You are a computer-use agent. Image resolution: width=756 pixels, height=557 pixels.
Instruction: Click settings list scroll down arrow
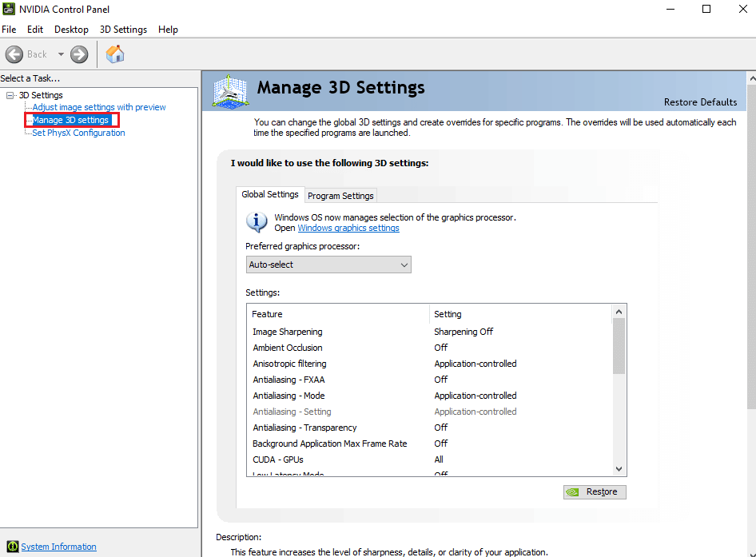(x=619, y=469)
